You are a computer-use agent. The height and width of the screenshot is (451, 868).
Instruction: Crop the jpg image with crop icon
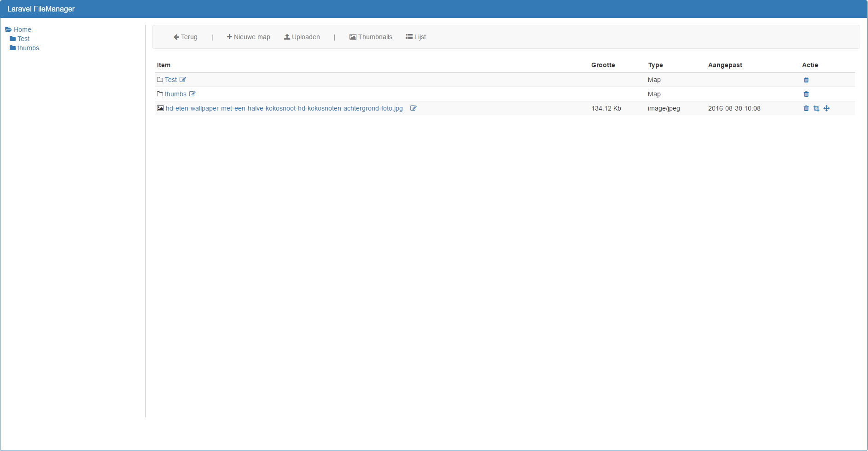[x=816, y=108]
